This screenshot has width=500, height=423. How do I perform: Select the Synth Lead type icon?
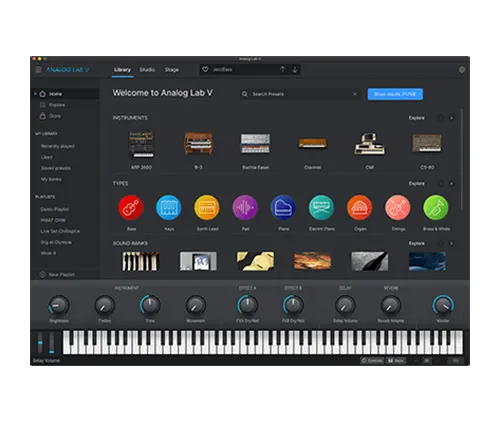pos(207,207)
